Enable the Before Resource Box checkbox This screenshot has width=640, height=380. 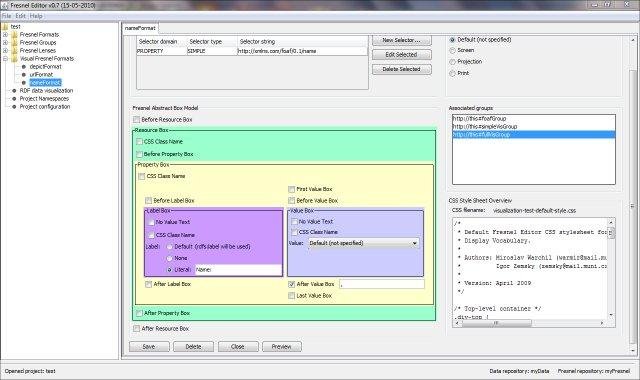[136, 120]
